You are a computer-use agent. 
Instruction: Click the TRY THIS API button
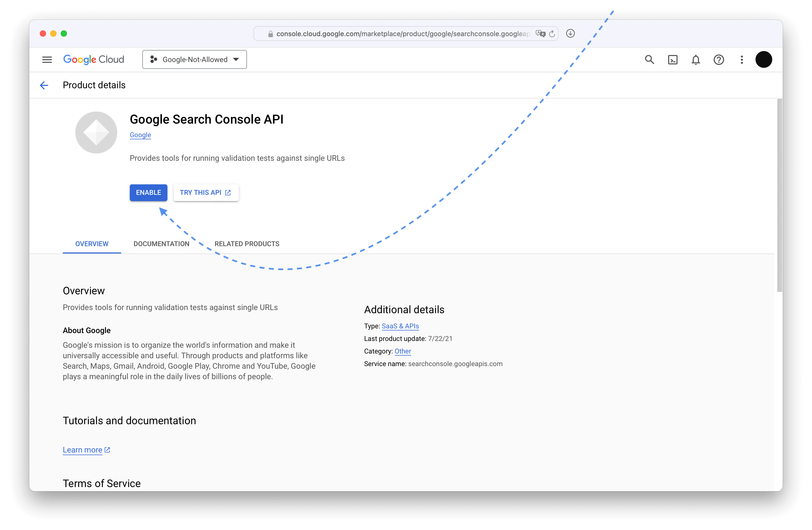click(x=206, y=192)
